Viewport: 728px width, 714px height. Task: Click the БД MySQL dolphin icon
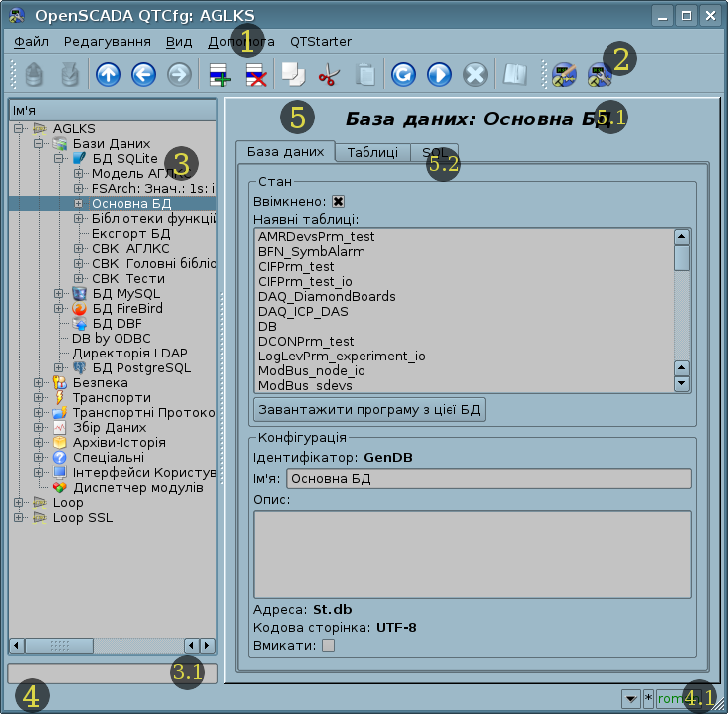80,294
